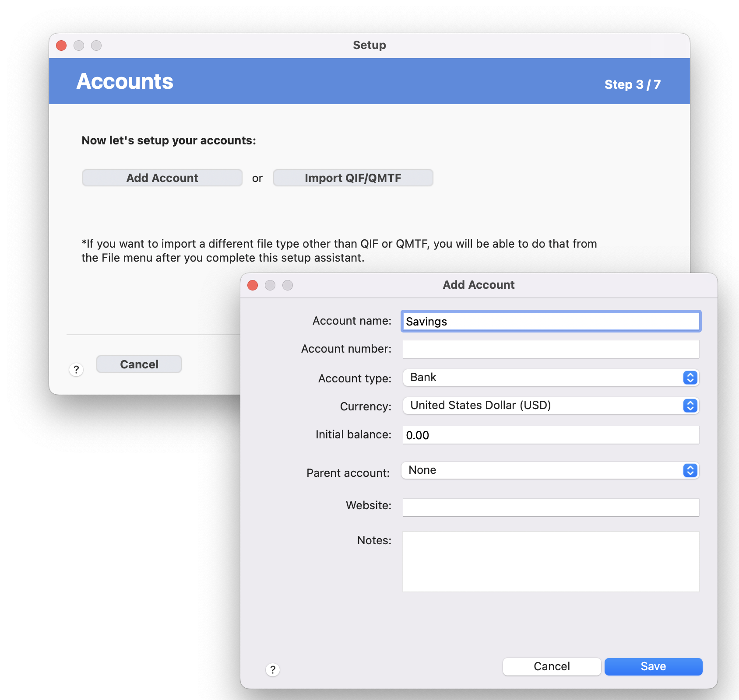The image size is (739, 700).
Task: Click the minimize button of Setup window
Action: pyautogui.click(x=79, y=45)
